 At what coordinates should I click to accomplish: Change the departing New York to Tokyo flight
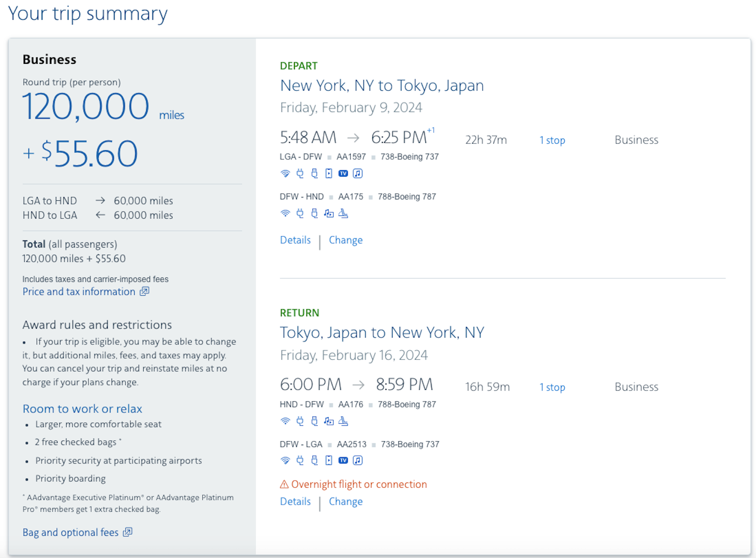346,240
